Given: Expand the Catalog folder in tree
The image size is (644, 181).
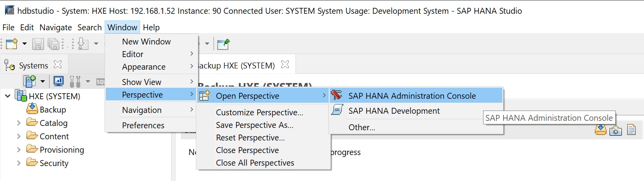Looking at the screenshot, I should 18,123.
